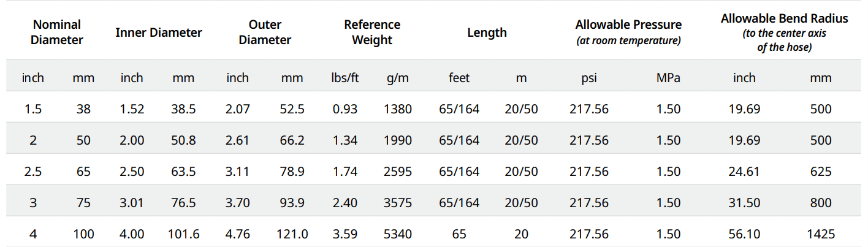Screen dimensions: 868x247
Task: Select the Allowable Pressure header
Action: 628,32
